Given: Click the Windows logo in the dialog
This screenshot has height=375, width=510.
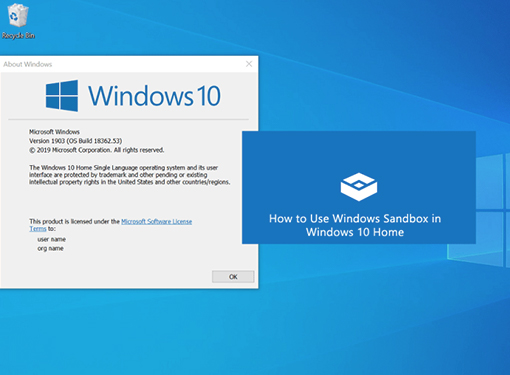Looking at the screenshot, I should coord(62,95).
